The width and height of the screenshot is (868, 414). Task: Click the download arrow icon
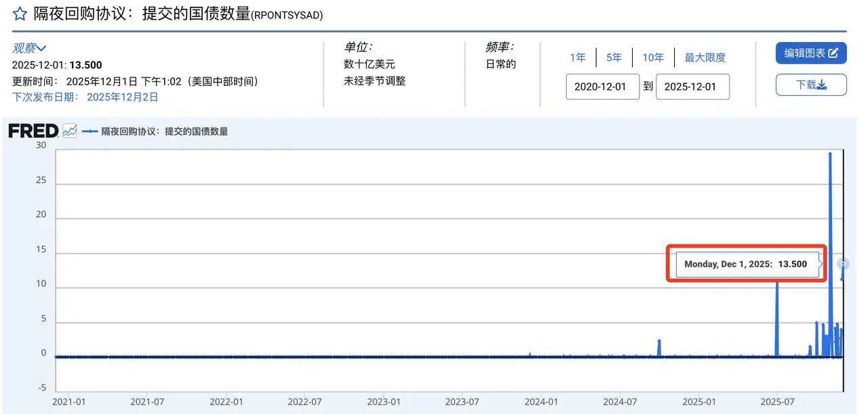point(821,86)
